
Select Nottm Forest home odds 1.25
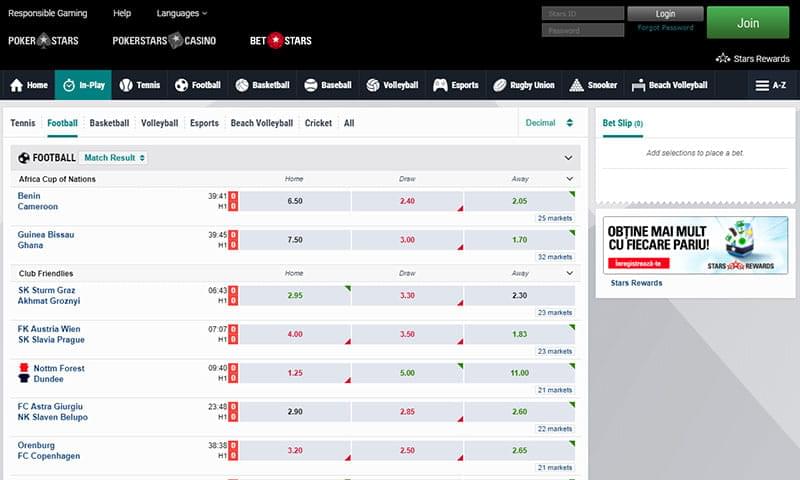point(295,373)
